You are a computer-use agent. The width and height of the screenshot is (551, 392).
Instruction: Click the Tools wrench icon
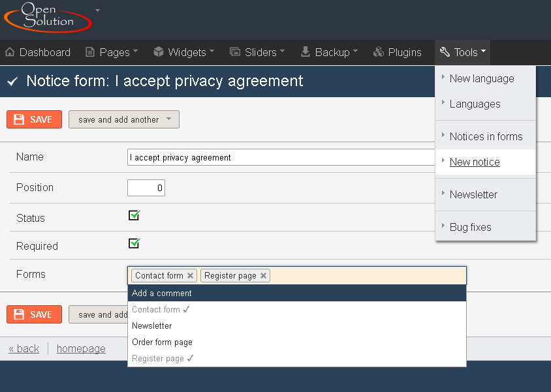(x=445, y=52)
